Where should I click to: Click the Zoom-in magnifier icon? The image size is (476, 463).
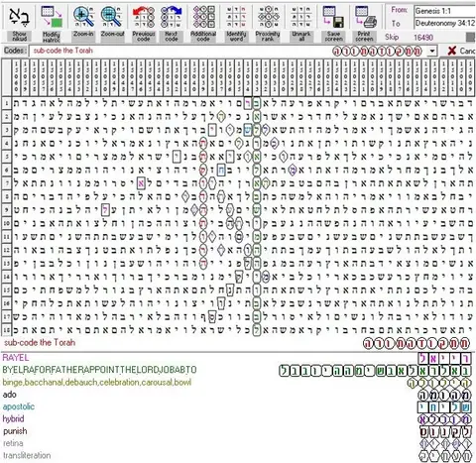[83, 17]
